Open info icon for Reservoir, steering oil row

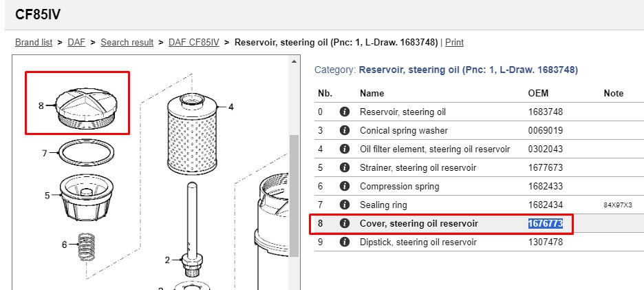click(x=345, y=112)
